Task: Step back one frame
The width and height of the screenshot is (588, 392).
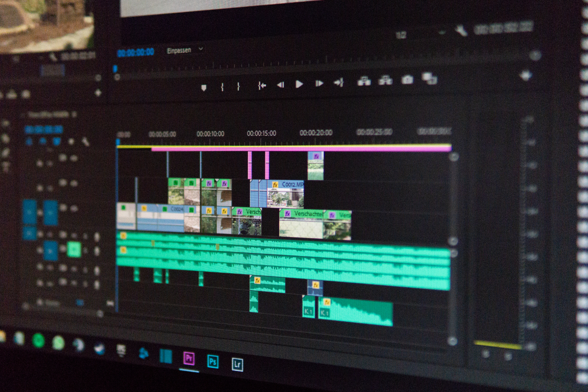Action: (280, 84)
